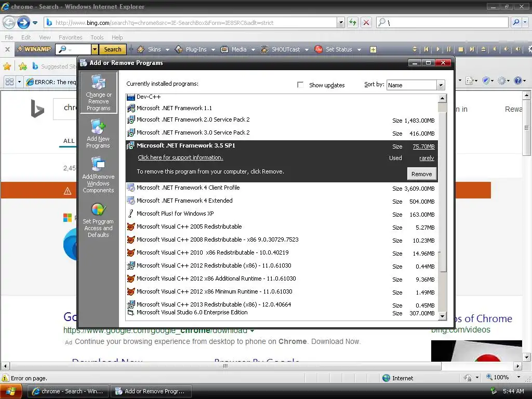
Task: Open the View menu
Action: [45, 37]
